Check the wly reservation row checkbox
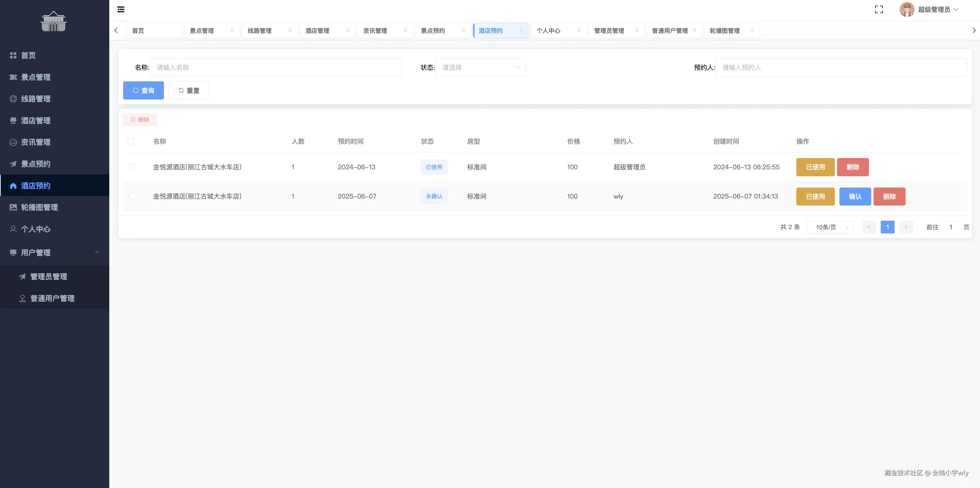Viewport: 980px width, 488px height. [133, 196]
